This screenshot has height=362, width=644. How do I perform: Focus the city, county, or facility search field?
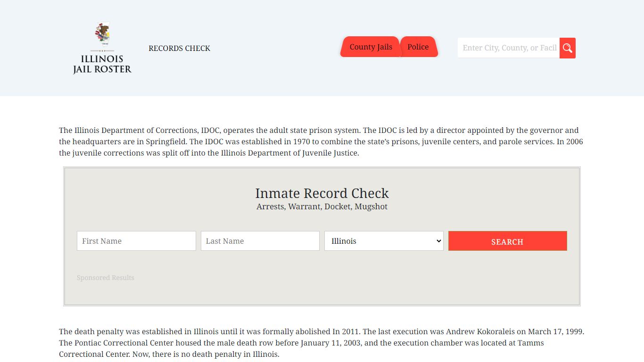pyautogui.click(x=509, y=48)
